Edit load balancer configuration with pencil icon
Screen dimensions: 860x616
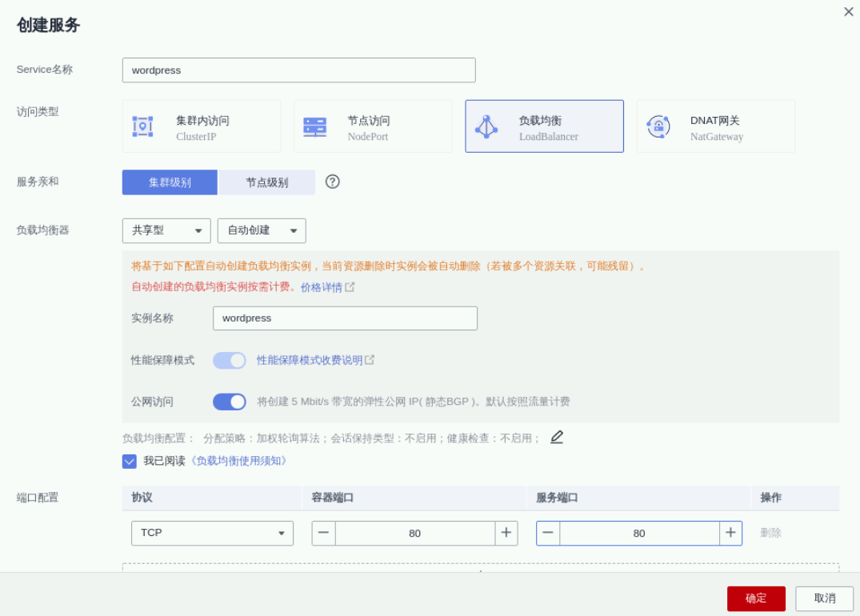pyautogui.click(x=557, y=437)
